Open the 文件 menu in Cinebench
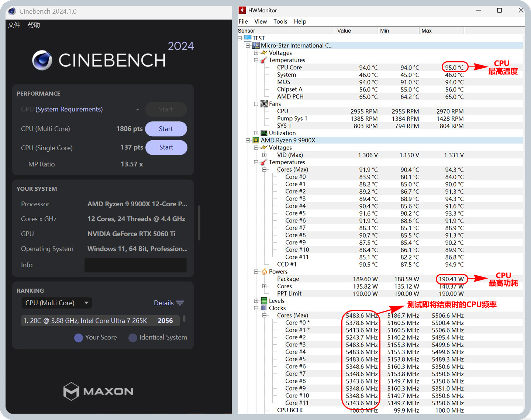Viewport: 531px width, 420px height. 14,25
